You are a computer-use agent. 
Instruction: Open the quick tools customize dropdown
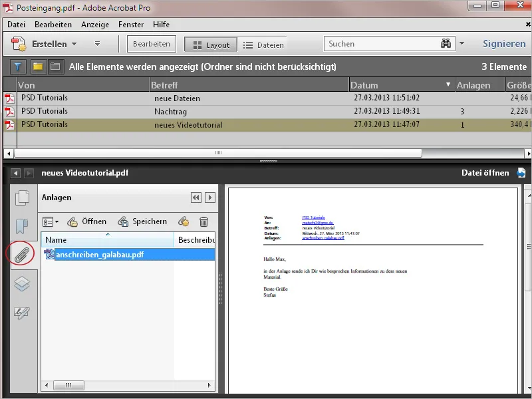click(97, 44)
